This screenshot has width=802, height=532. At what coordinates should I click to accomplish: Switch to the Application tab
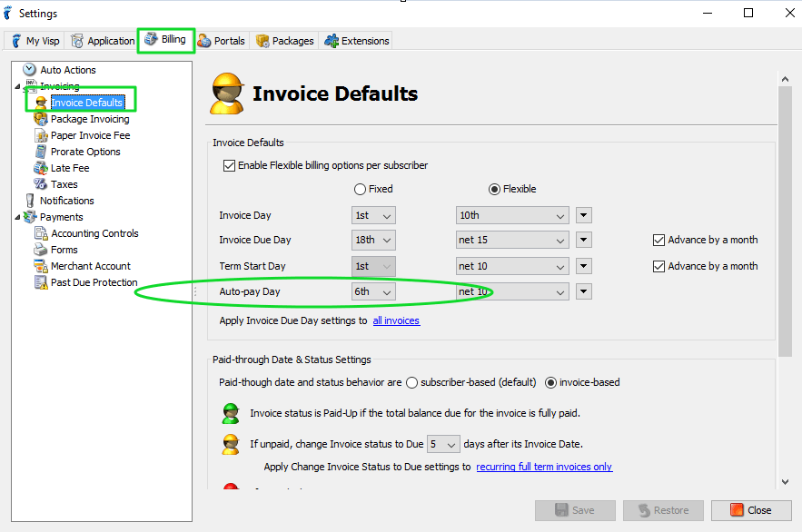coord(103,41)
